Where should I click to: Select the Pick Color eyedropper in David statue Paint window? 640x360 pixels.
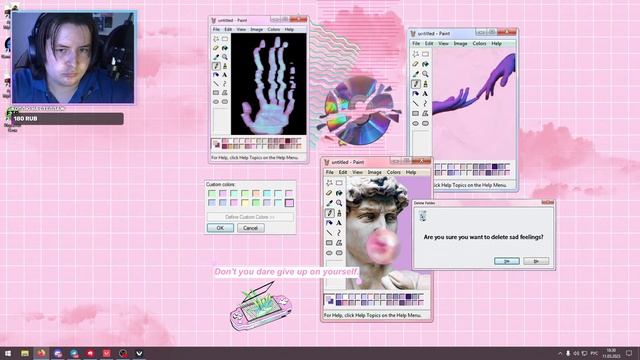(329, 203)
